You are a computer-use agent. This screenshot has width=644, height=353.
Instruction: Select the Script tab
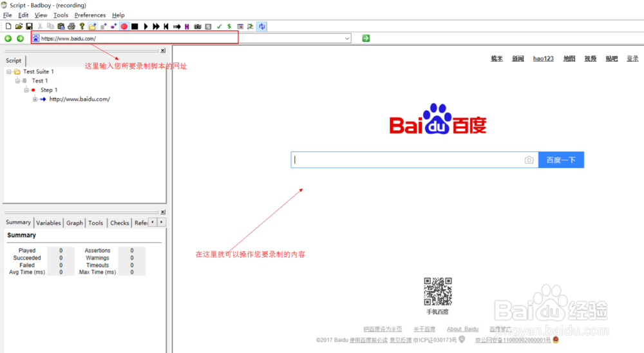tap(14, 61)
